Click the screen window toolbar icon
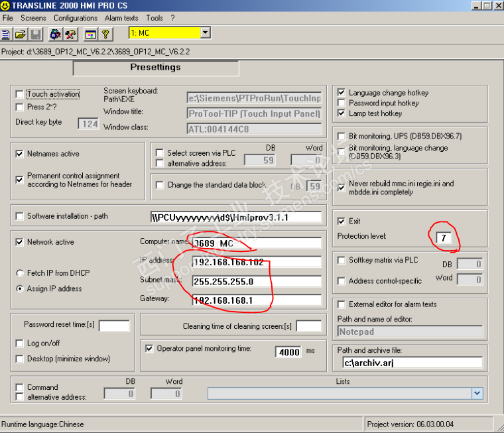The height and width of the screenshot is (433, 504). click(x=91, y=34)
